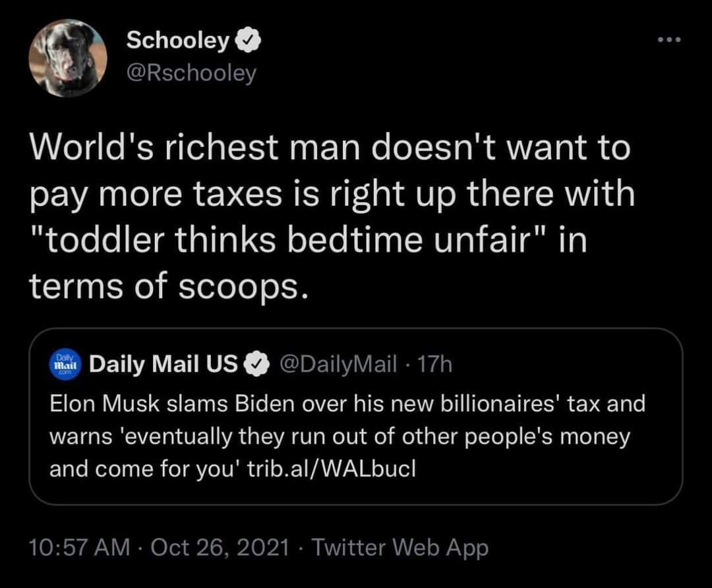This screenshot has height=588, width=712.
Task: Click the Oct 26, 2021 date
Action: (x=221, y=546)
